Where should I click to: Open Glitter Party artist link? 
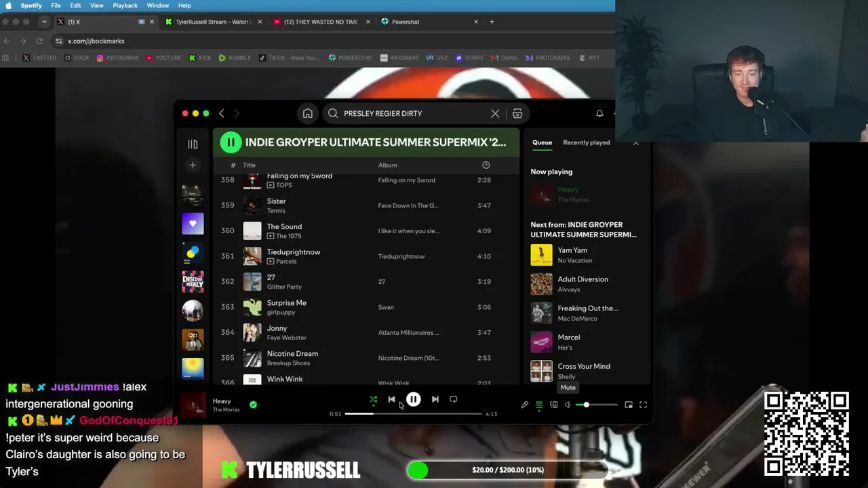[284, 287]
